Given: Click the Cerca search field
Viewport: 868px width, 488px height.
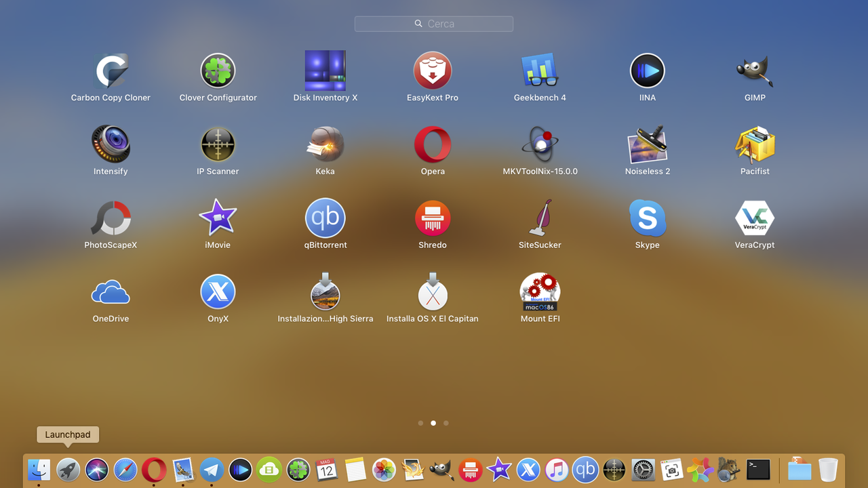Looking at the screenshot, I should (x=434, y=24).
